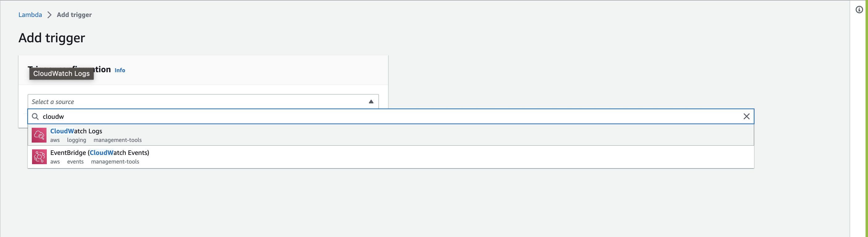Collapse the source dropdown triangle arrow
Image resolution: width=868 pixels, height=237 pixels.
[371, 102]
